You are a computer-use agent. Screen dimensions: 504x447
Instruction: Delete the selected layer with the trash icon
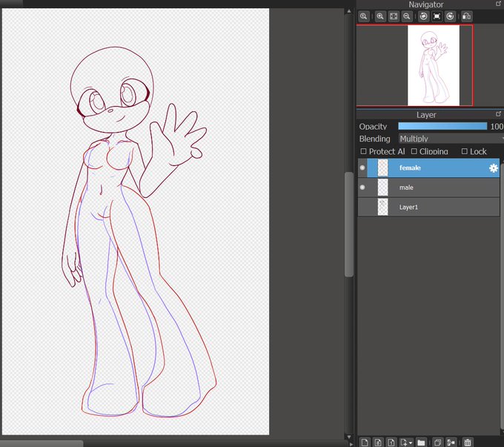pyautogui.click(x=468, y=443)
